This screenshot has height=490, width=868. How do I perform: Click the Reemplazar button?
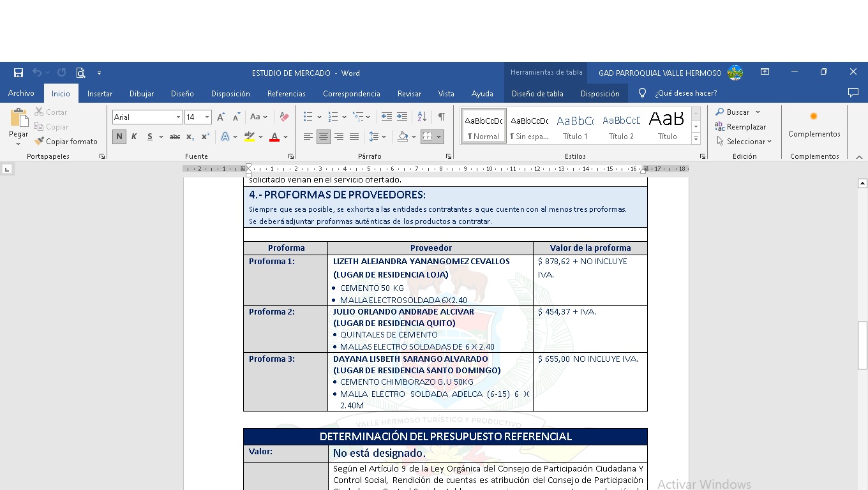click(x=740, y=127)
